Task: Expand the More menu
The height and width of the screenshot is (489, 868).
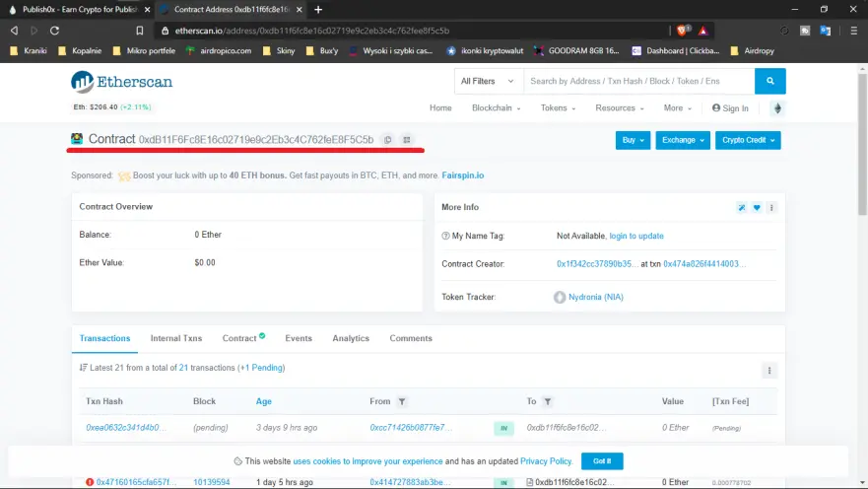Action: click(x=678, y=108)
